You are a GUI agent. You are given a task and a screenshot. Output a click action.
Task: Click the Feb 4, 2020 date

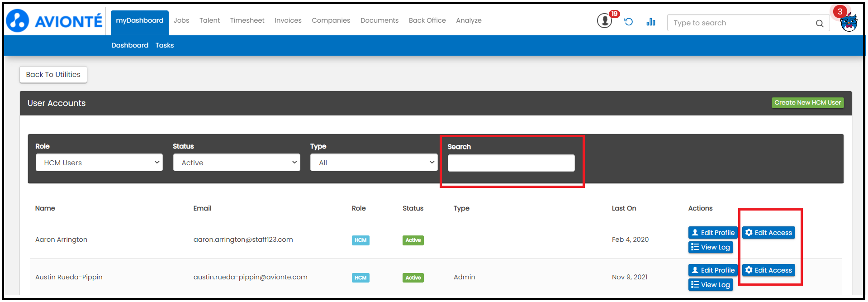click(630, 240)
